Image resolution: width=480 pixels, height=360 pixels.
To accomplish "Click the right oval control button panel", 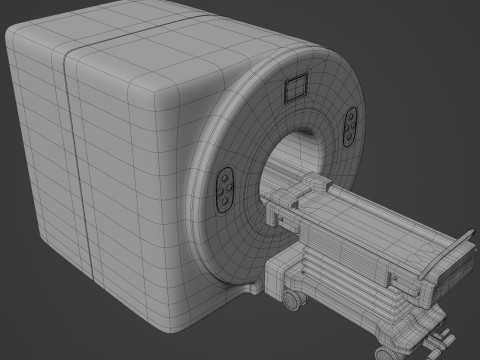I will point(350,127).
